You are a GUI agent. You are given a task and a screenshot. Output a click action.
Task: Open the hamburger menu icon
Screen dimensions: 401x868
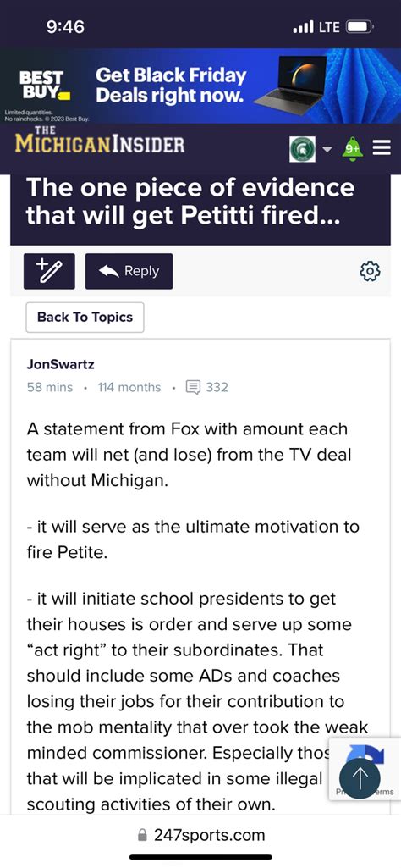pyautogui.click(x=382, y=148)
